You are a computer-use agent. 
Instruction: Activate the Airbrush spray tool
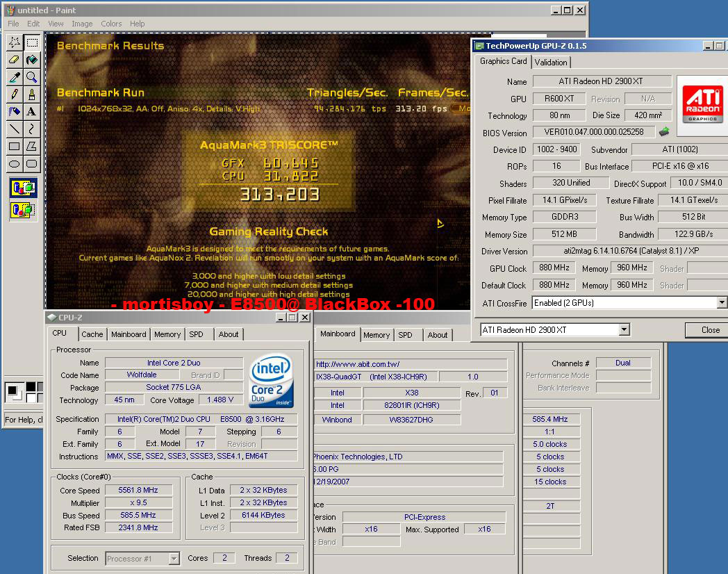coord(15,111)
